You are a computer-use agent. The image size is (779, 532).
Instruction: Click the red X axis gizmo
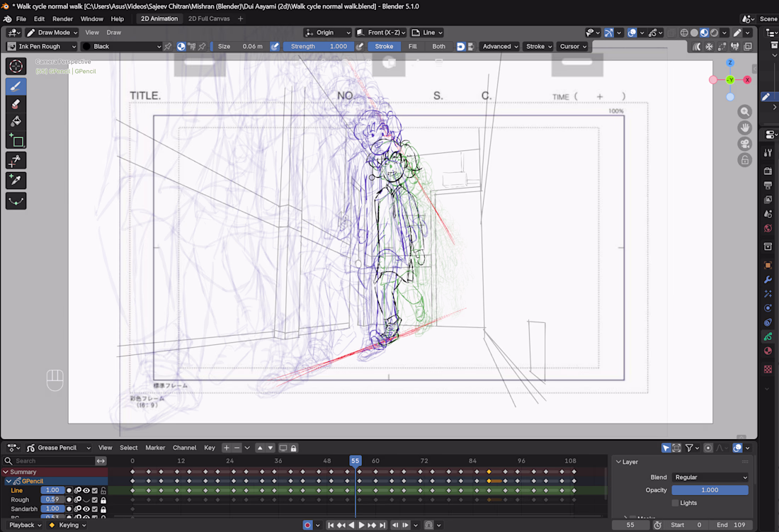746,79
